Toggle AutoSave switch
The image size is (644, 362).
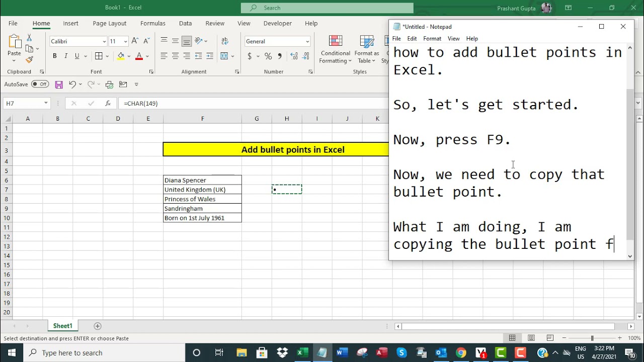click(x=40, y=84)
